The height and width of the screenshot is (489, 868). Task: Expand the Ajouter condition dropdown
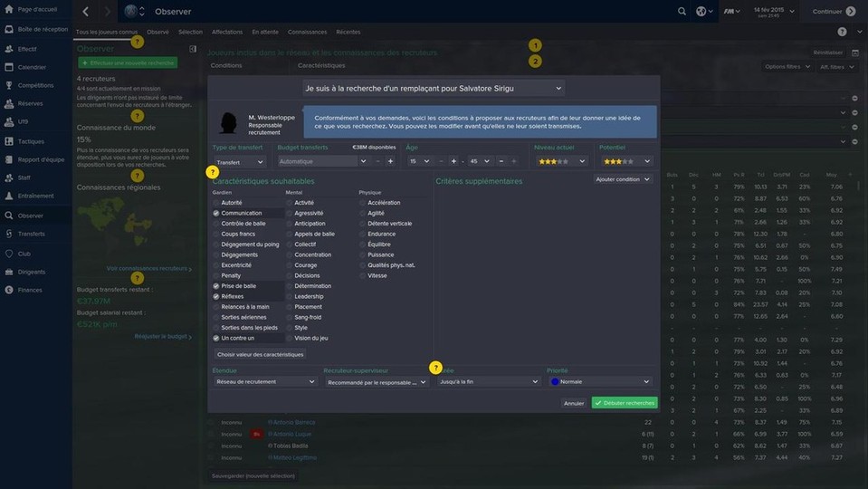[x=623, y=179]
